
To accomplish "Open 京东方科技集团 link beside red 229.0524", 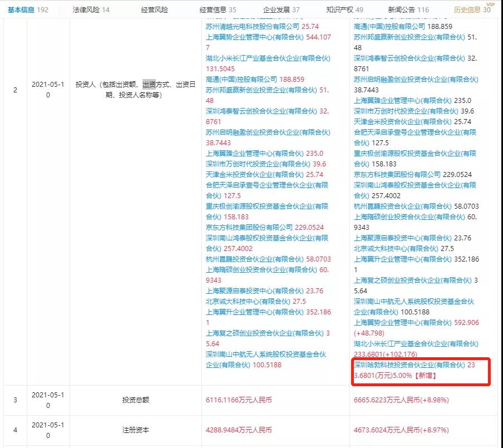I will click(249, 227).
